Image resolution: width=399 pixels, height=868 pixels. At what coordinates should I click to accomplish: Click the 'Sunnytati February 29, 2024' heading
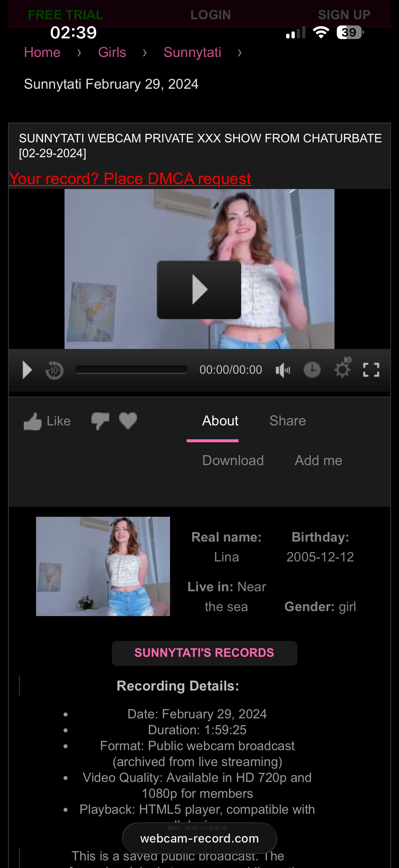(x=111, y=84)
